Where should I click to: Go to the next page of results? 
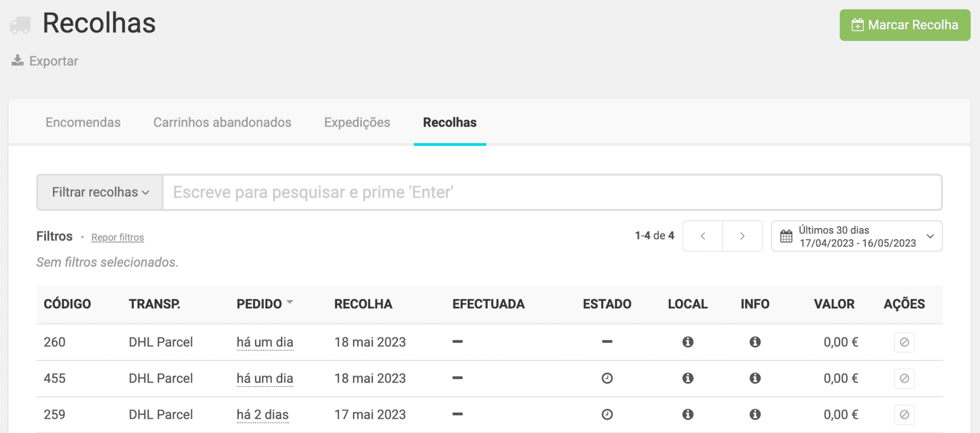pos(742,236)
